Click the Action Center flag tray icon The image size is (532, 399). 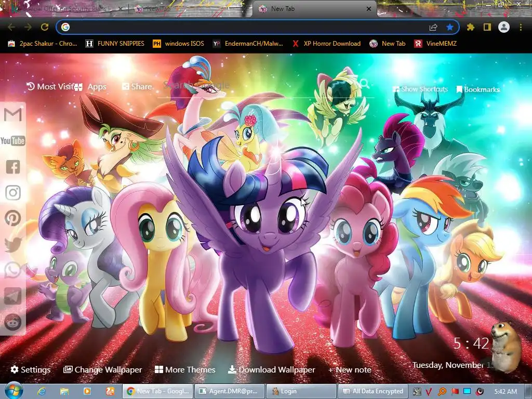[x=455, y=392]
